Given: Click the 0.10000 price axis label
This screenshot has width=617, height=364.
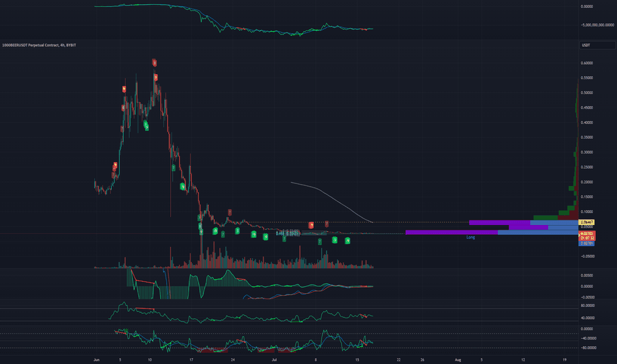Looking at the screenshot, I should [587, 212].
